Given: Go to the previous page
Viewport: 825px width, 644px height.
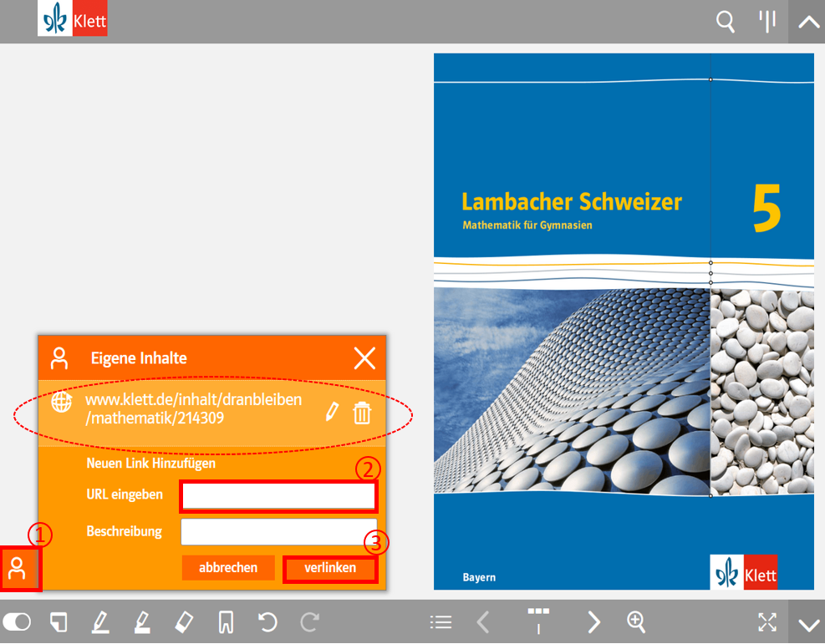Looking at the screenshot, I should 483,622.
